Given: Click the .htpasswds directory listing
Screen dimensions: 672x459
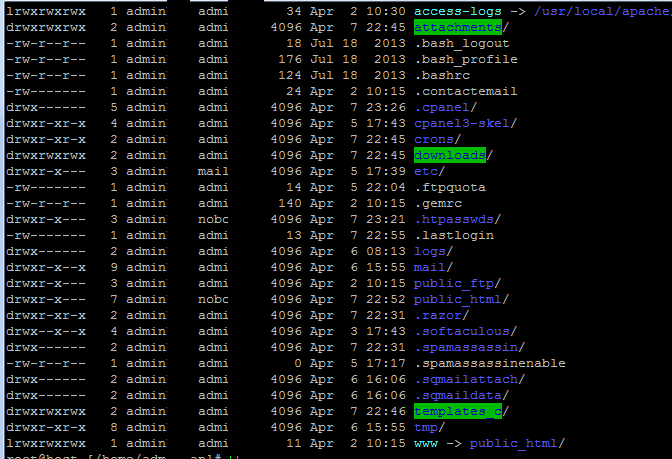Looking at the screenshot, I should (x=454, y=219).
